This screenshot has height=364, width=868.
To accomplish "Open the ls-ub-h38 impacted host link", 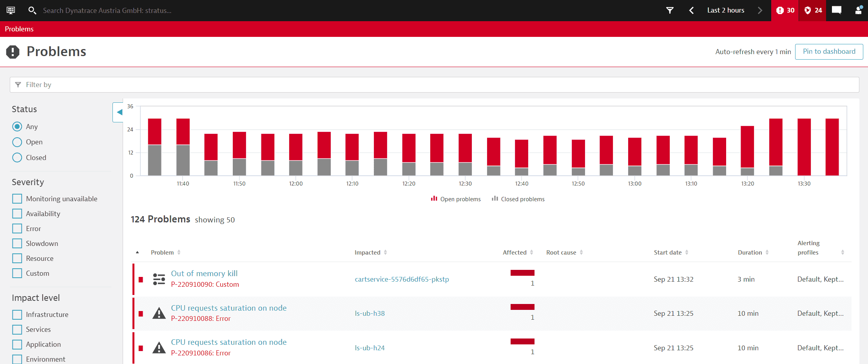I will pyautogui.click(x=370, y=313).
